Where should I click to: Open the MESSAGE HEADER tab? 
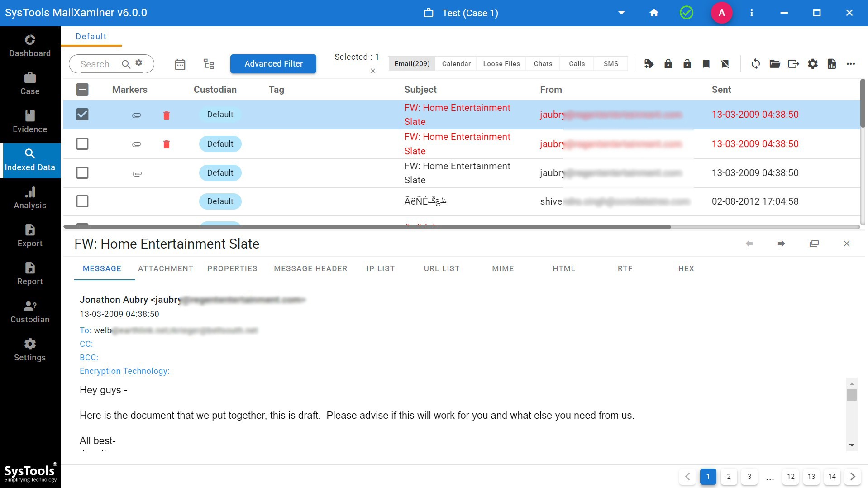(x=310, y=268)
